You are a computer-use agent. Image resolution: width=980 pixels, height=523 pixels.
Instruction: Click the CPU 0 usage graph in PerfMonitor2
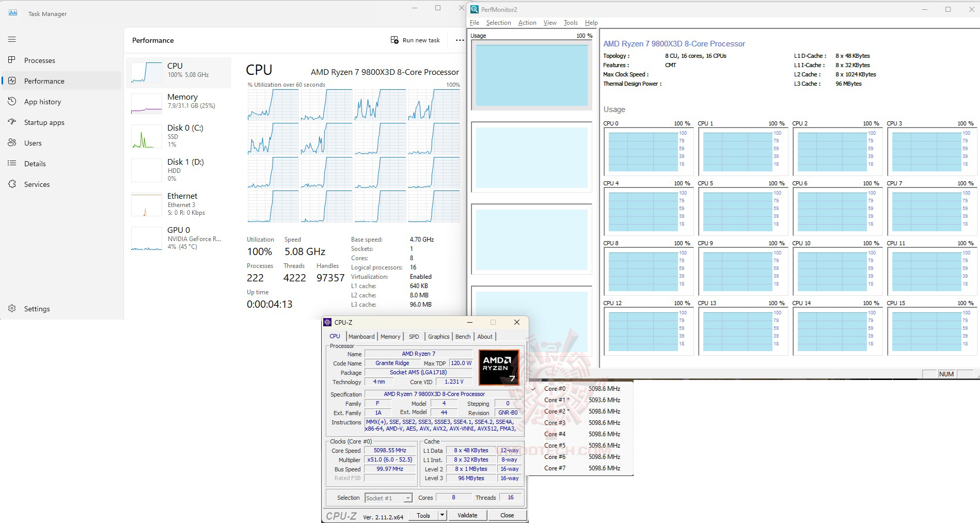tap(649, 152)
